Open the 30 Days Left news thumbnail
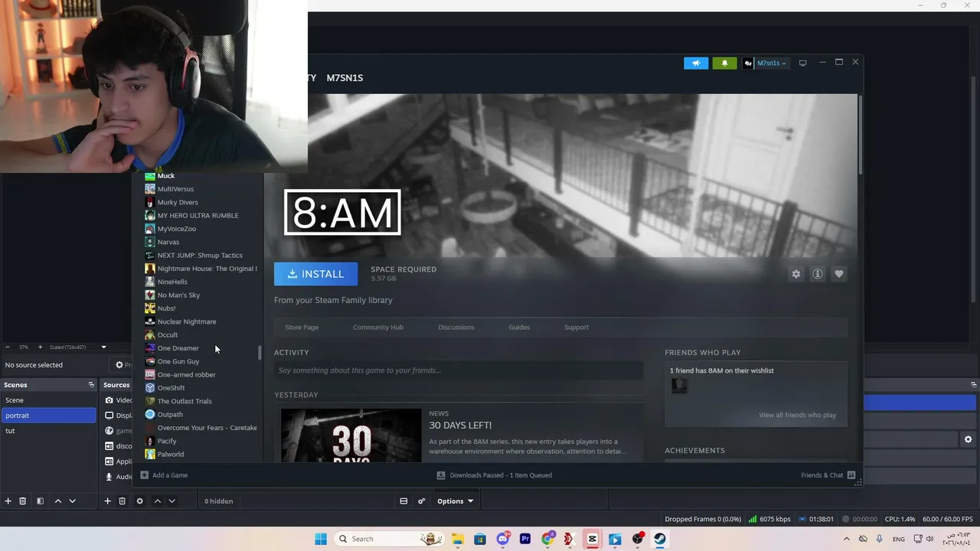The width and height of the screenshot is (980, 551). point(351,435)
